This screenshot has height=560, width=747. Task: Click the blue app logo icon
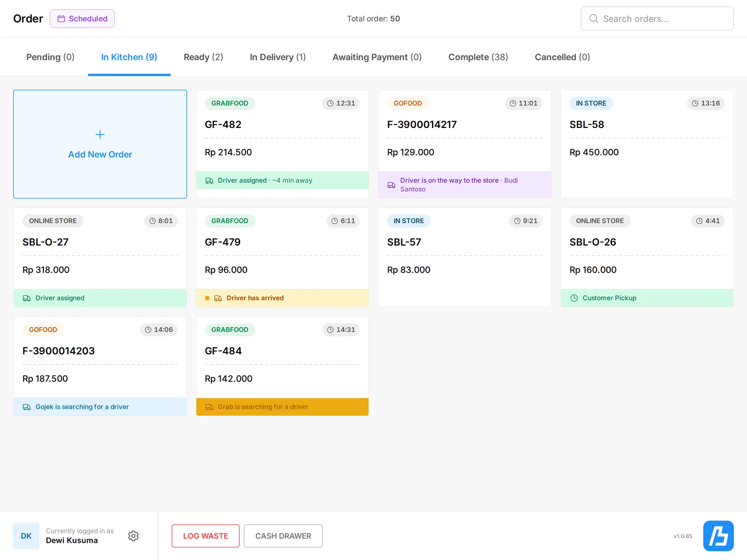tap(718, 536)
